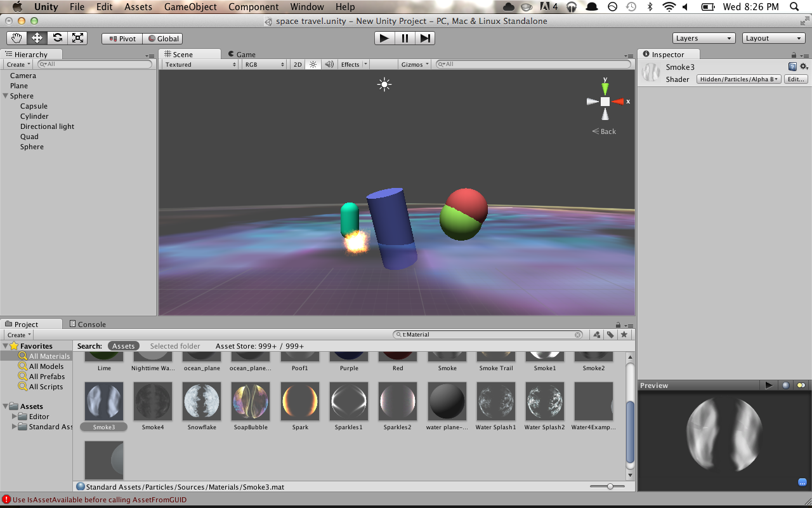Select the Hand tool in toolbar
This screenshot has height=508, width=812.
coord(17,38)
